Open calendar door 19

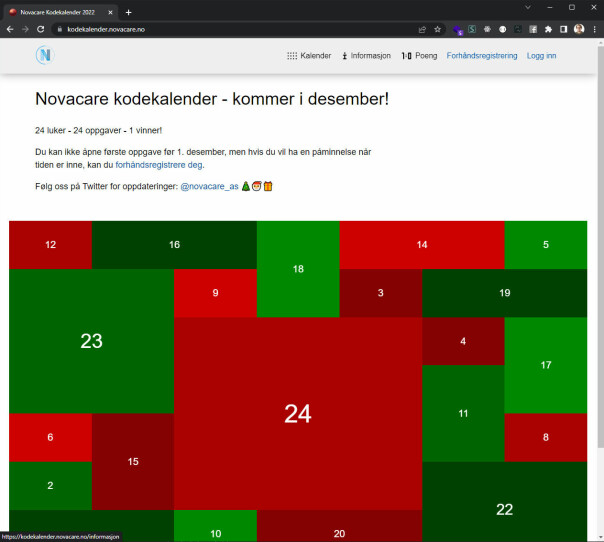(x=505, y=293)
